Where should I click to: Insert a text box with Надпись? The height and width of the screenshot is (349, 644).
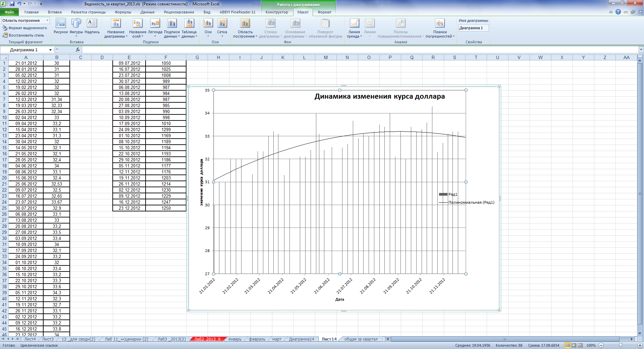tap(92, 26)
